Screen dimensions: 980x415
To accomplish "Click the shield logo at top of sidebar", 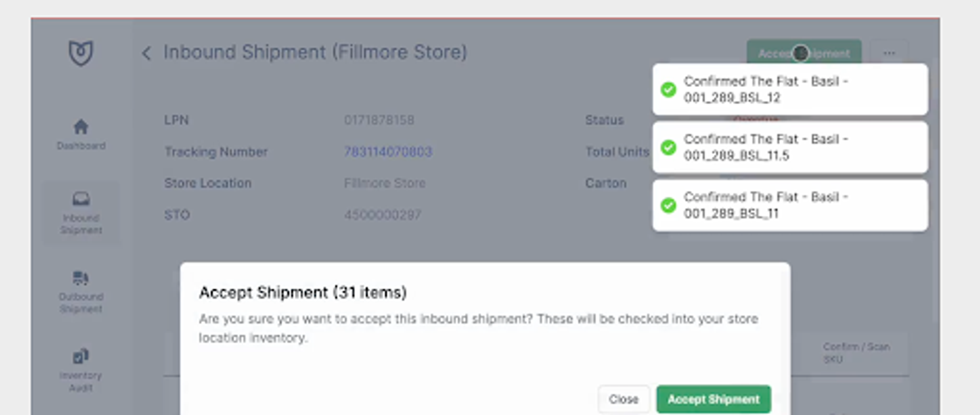I will click(x=80, y=51).
